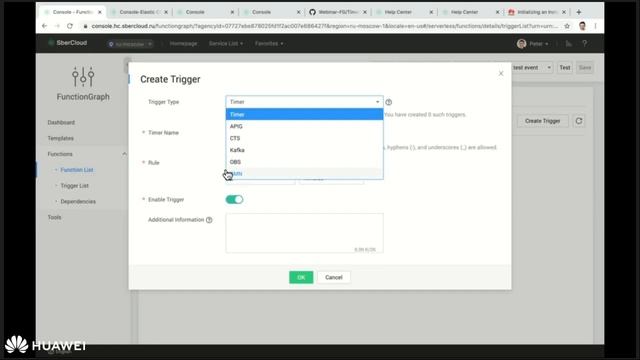Reload the browser page
The image size is (640, 360).
[x=70, y=26]
